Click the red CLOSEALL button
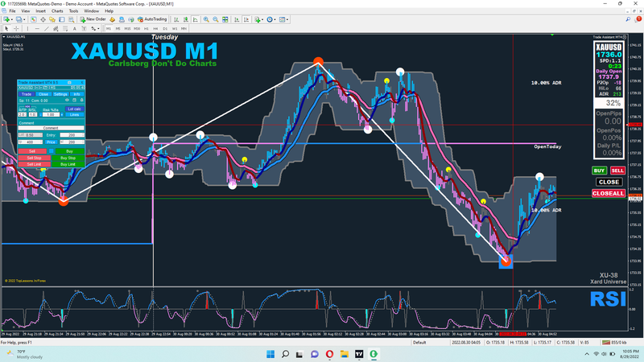The height and width of the screenshot is (362, 644). (x=608, y=193)
